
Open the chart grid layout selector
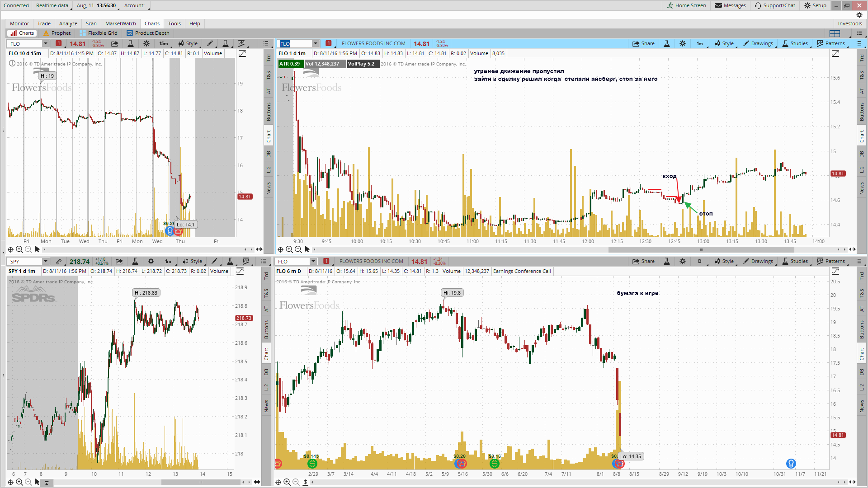coord(835,33)
